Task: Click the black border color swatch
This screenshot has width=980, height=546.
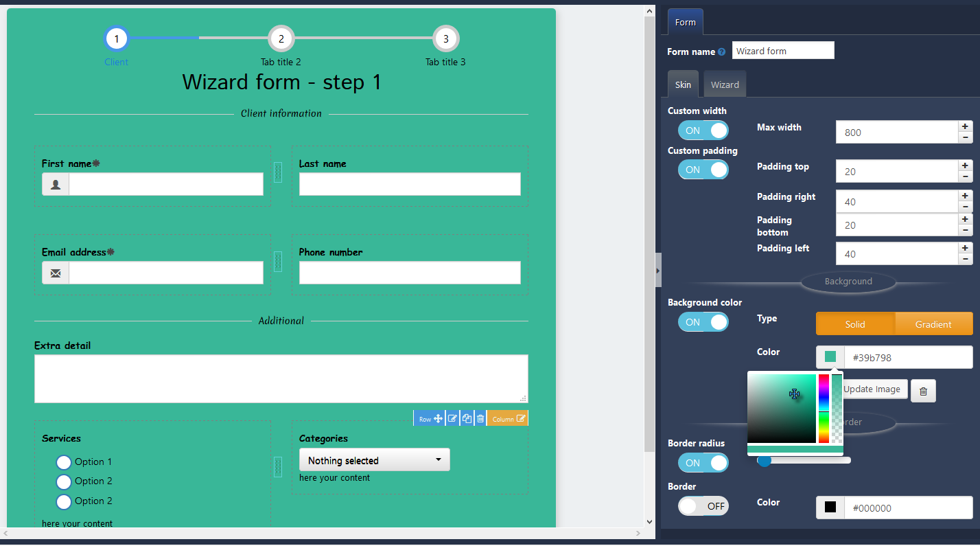Action: click(830, 508)
